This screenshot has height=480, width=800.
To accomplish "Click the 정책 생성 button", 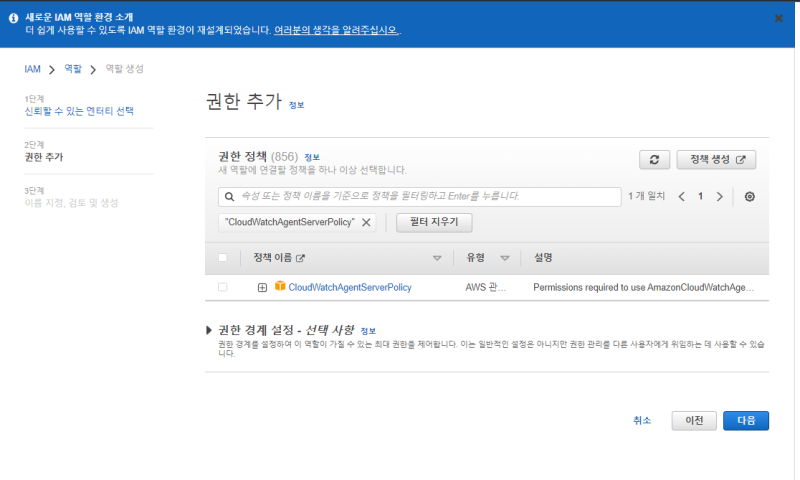I will click(716, 160).
